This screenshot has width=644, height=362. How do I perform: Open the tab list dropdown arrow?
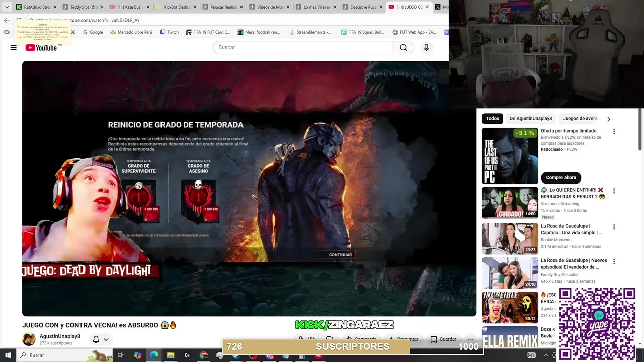pos(7,7)
